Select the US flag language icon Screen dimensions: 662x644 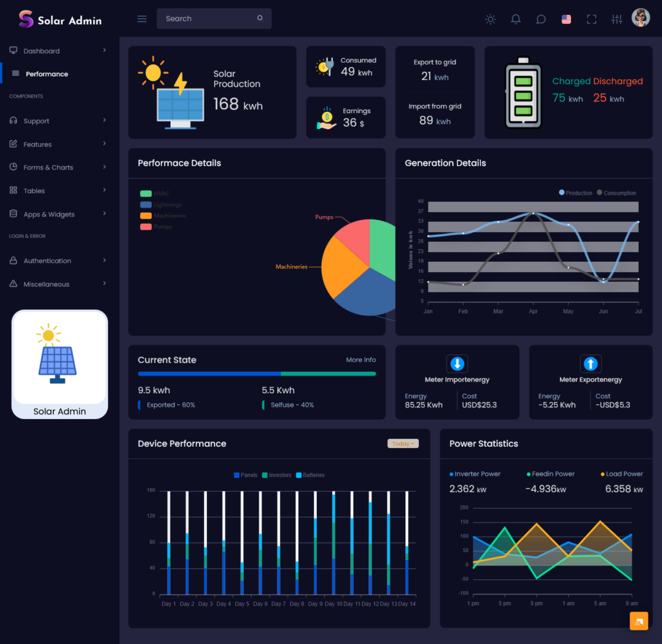[x=566, y=19]
